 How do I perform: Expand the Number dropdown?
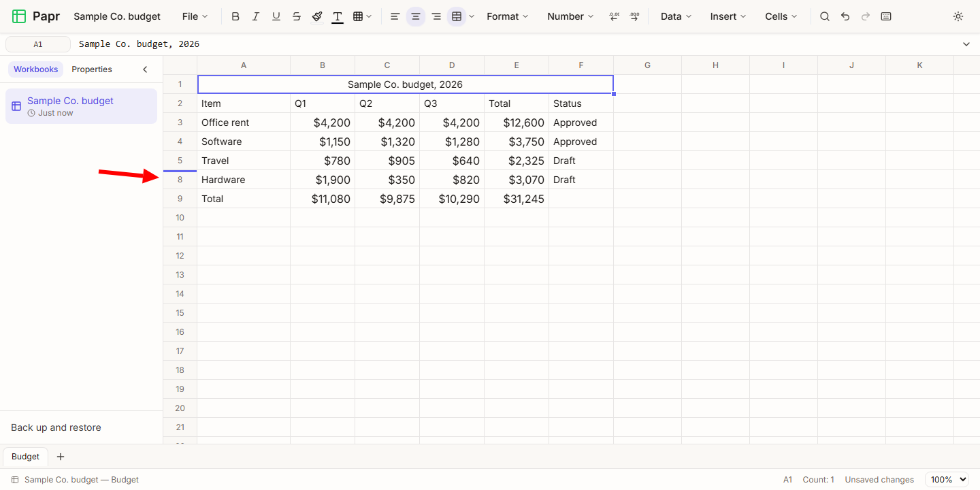[x=570, y=16]
